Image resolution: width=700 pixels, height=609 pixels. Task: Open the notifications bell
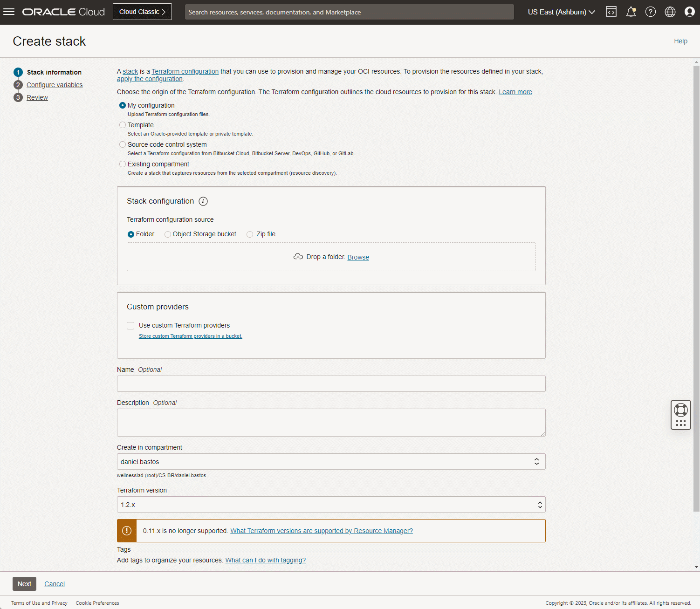click(631, 12)
